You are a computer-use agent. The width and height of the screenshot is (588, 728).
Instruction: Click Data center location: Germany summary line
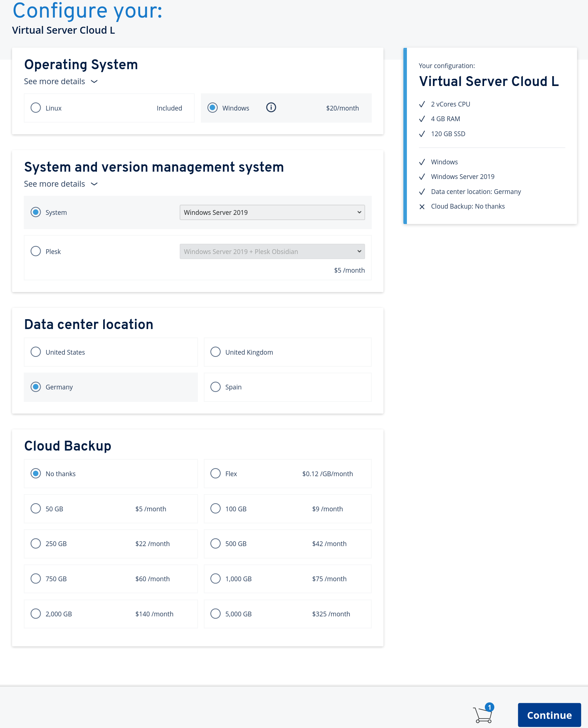point(476,192)
